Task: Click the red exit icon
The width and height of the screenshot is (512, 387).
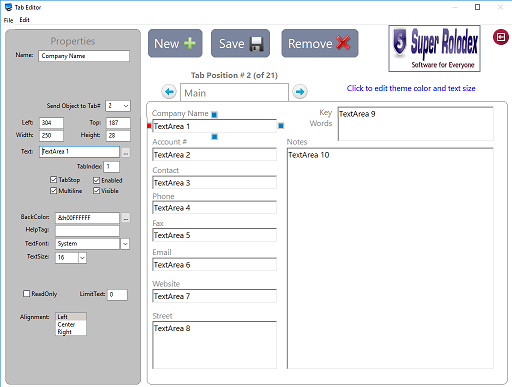Action: click(x=501, y=37)
